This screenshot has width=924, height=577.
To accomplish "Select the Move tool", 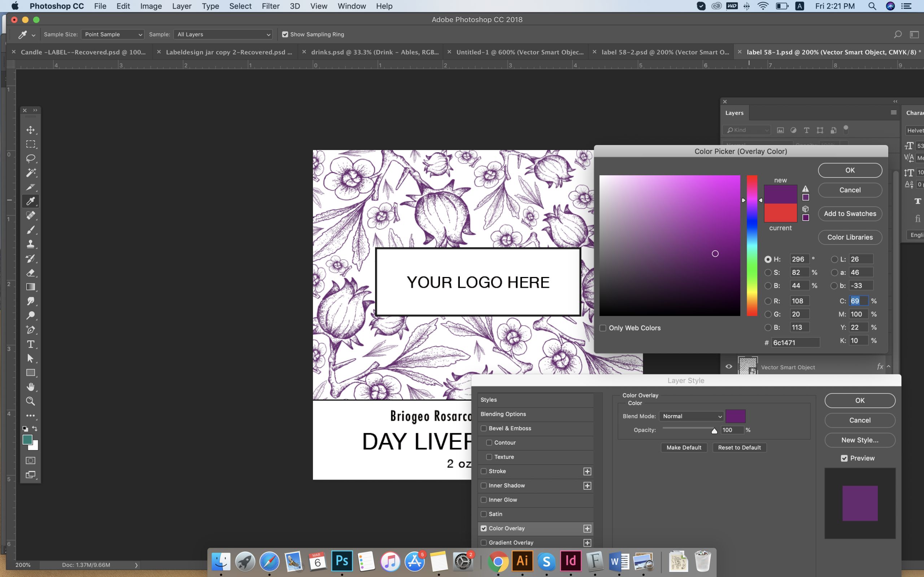I will tap(31, 130).
